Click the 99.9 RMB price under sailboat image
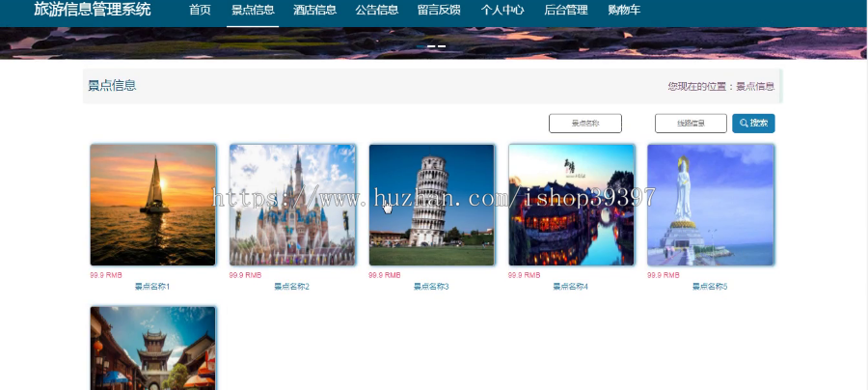The image size is (868, 390). (106, 275)
